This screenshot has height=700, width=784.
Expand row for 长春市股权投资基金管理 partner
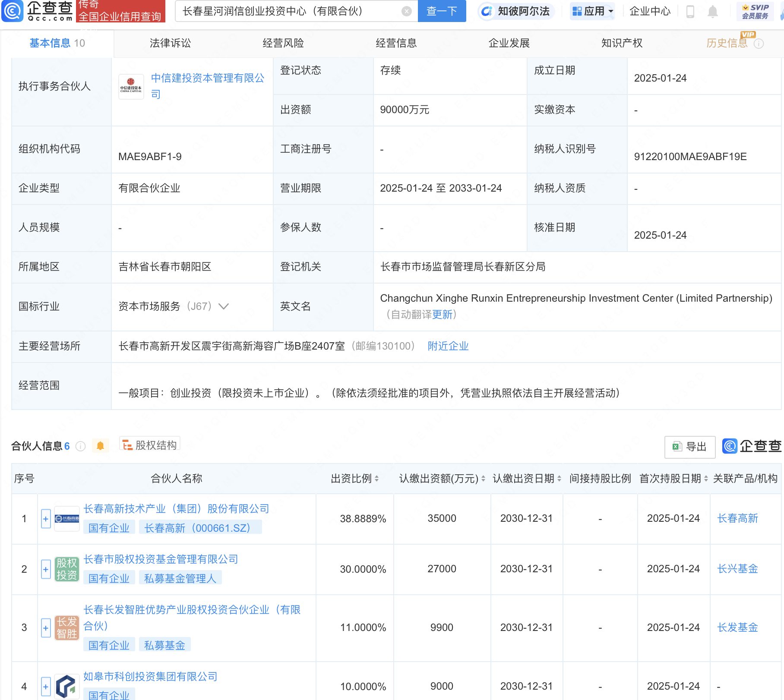[x=46, y=569]
